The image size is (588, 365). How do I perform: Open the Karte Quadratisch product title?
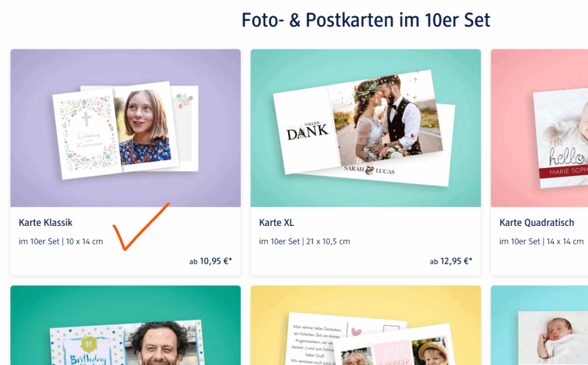coord(537,222)
